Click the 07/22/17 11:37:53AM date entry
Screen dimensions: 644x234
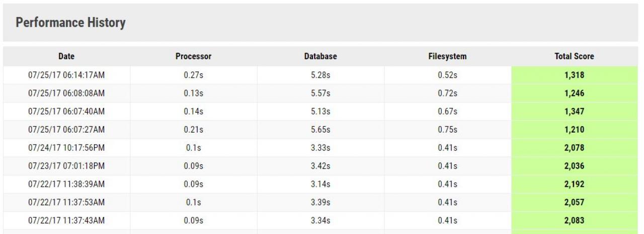pyautogui.click(x=66, y=202)
